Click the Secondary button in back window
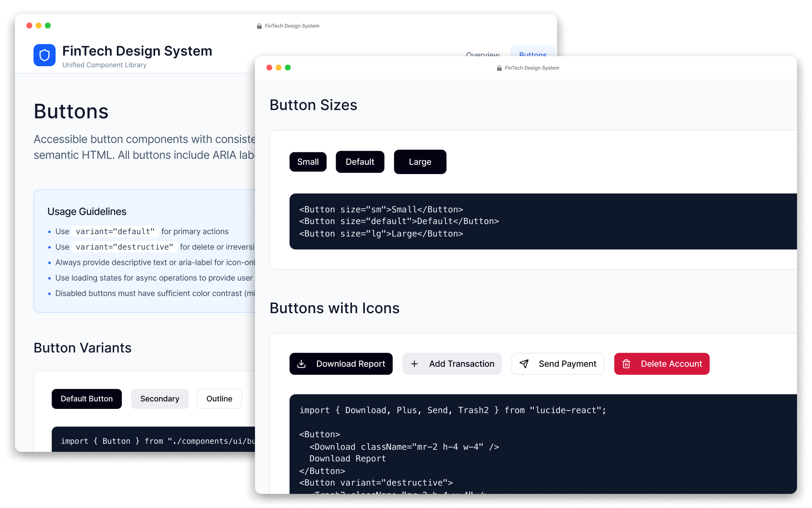This screenshot has height=508, width=812. (x=160, y=399)
